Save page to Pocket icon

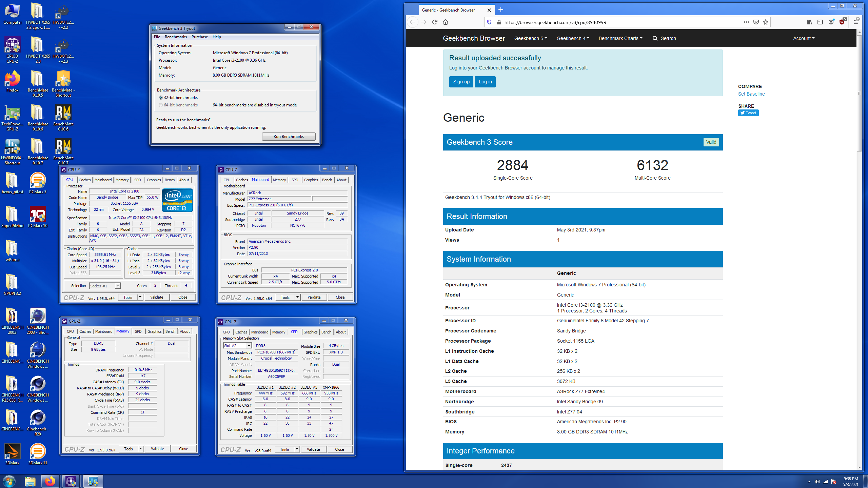756,22
